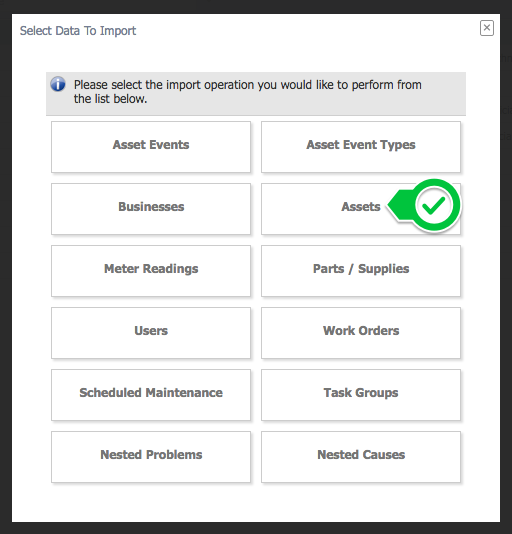The width and height of the screenshot is (512, 534).
Task: Open Meter Readings import
Action: coord(151,271)
